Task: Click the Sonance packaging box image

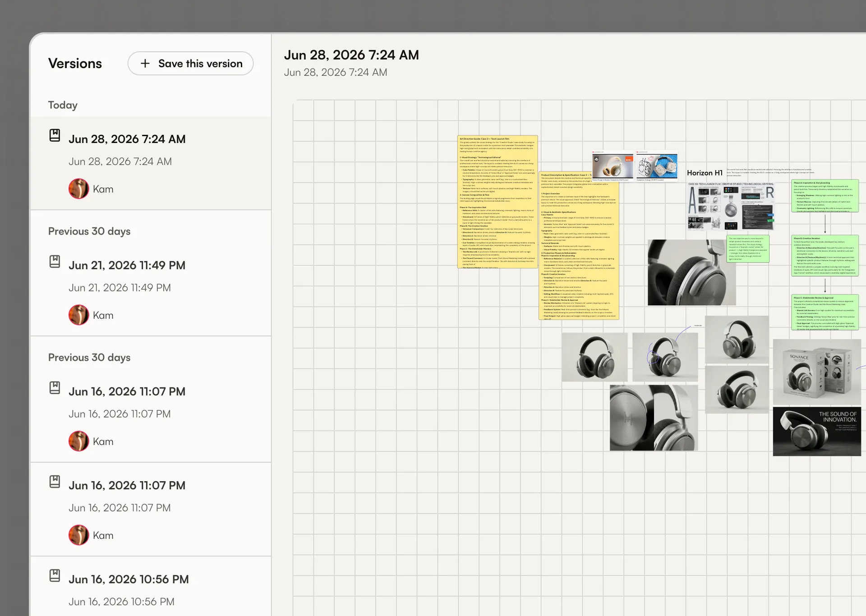Action: (817, 372)
